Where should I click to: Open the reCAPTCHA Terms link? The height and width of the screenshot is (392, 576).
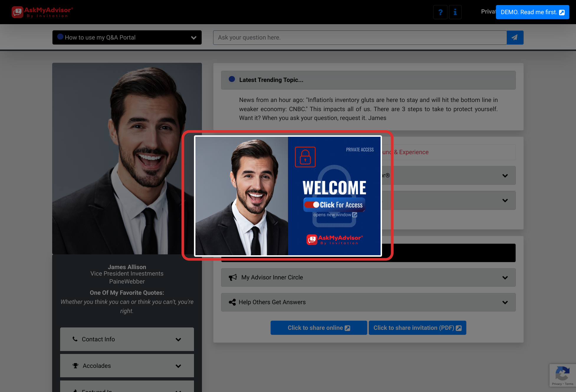[x=569, y=384]
